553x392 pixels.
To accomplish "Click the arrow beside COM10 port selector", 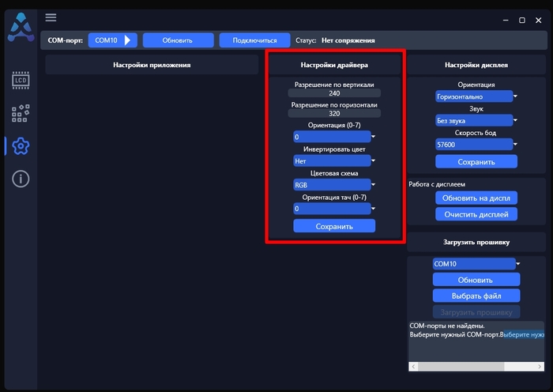I will [128, 40].
